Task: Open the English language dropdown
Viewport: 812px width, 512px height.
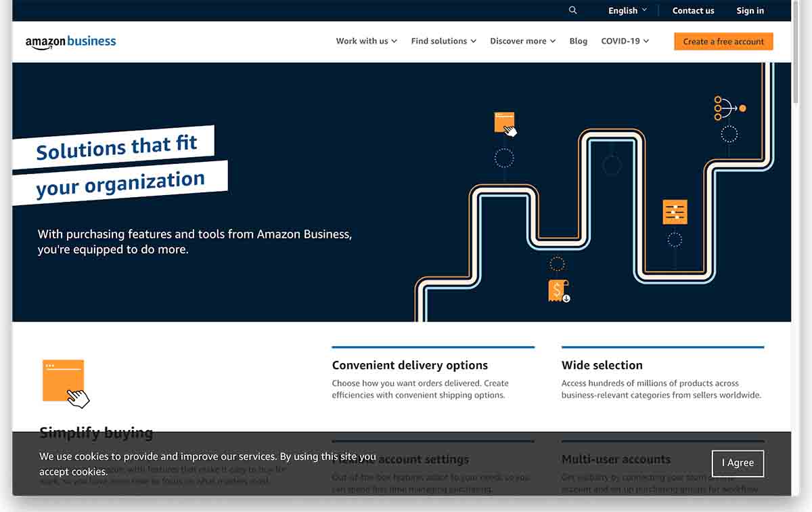Action: point(627,11)
